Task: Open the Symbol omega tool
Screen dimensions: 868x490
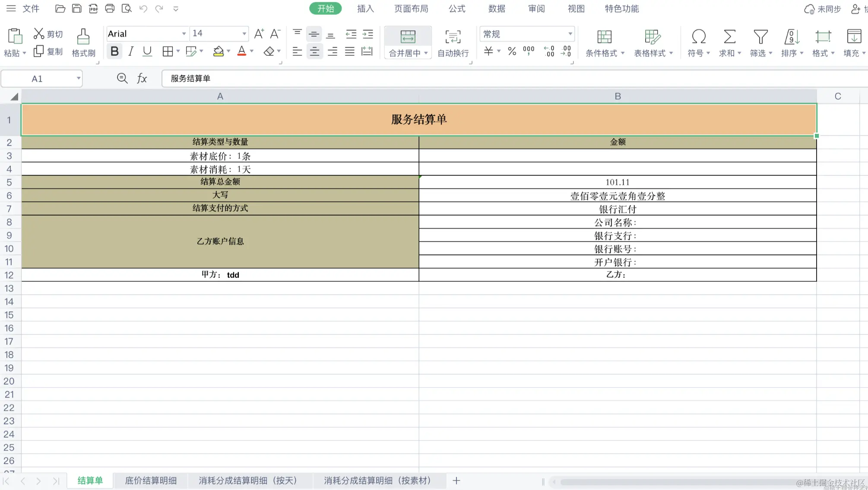Action: pyautogui.click(x=698, y=37)
